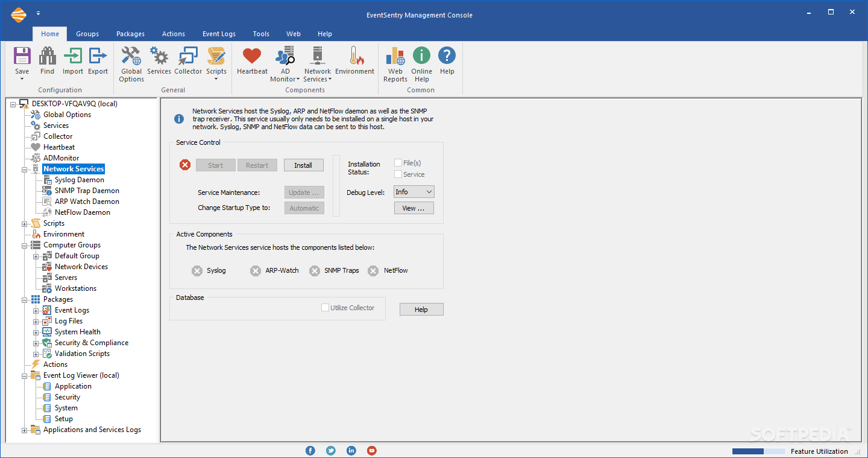Expand the Scripts tree node
Viewport: 868px width, 458px height.
(x=25, y=223)
